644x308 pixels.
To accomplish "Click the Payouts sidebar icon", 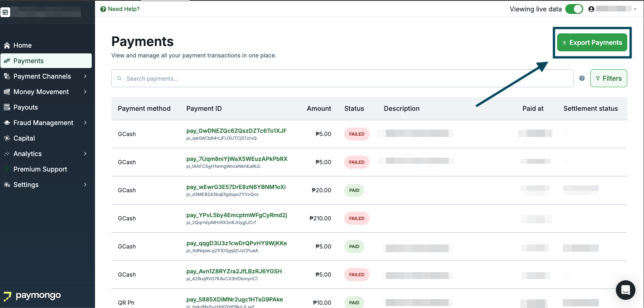I will click(x=7, y=107).
